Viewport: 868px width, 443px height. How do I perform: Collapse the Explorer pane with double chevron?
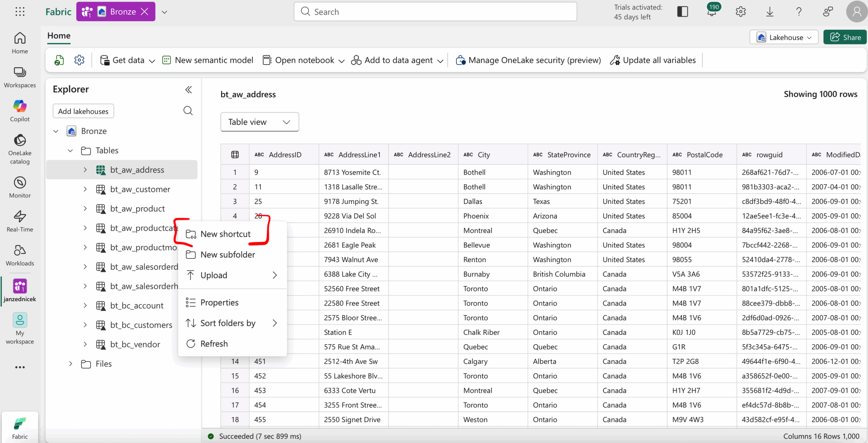coord(189,90)
